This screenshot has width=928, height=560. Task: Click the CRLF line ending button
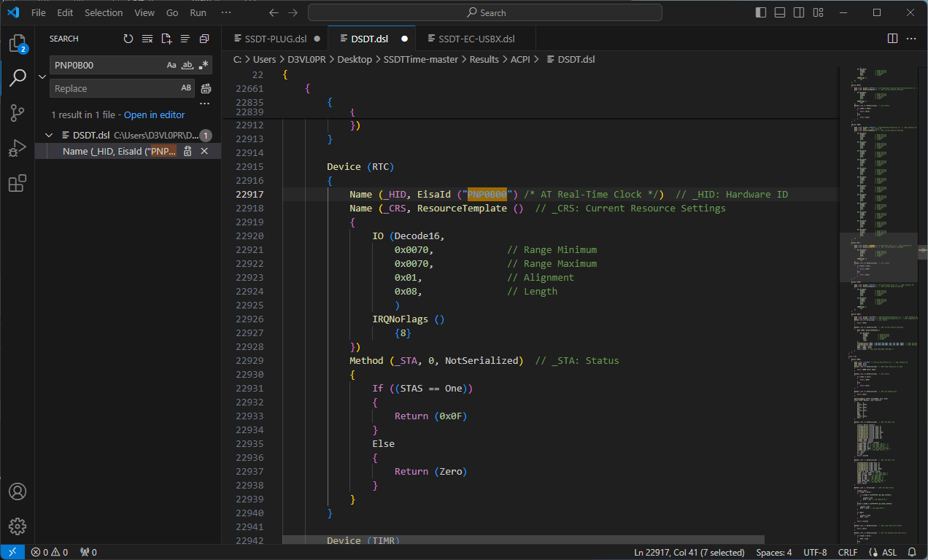click(x=848, y=552)
